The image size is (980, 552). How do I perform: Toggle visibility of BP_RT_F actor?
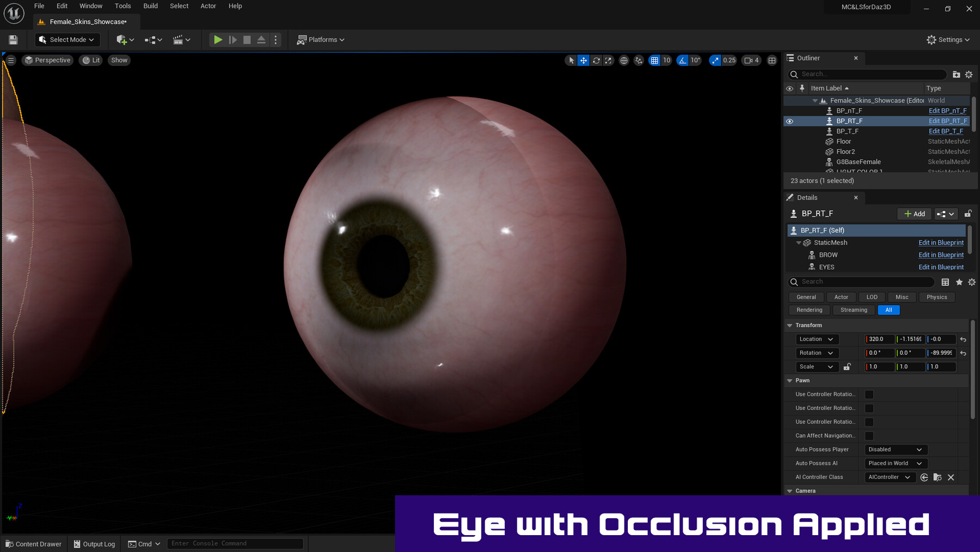790,120
